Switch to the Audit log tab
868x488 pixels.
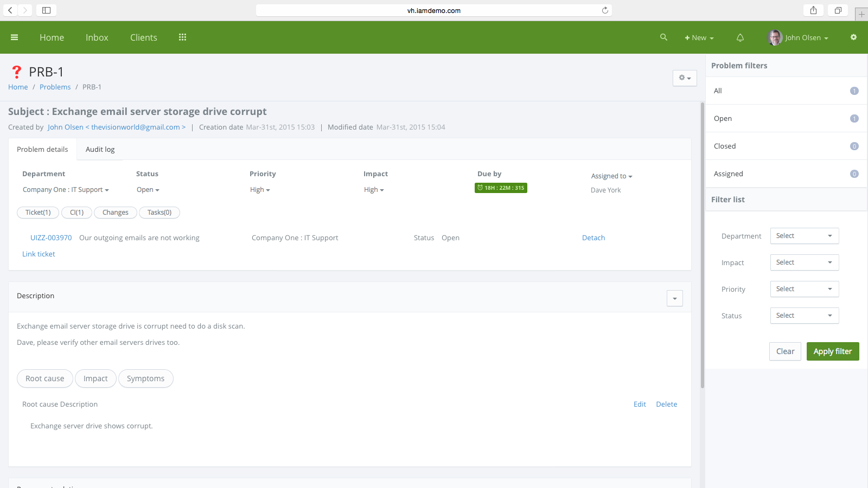100,149
